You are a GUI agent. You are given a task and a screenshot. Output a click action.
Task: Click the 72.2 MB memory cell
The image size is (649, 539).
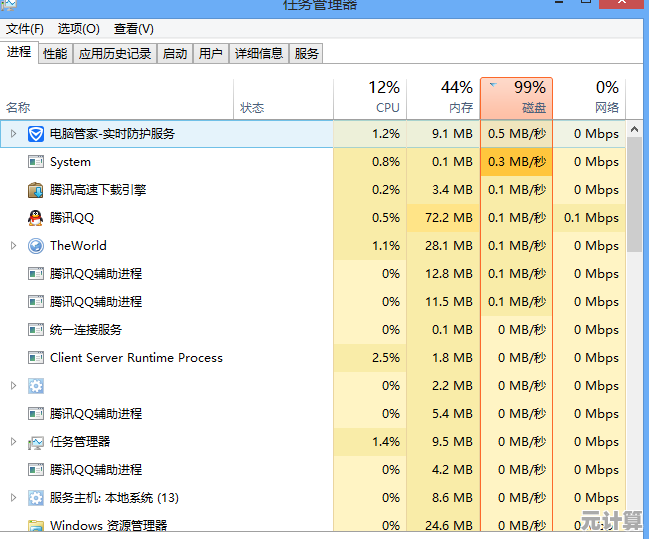point(443,218)
